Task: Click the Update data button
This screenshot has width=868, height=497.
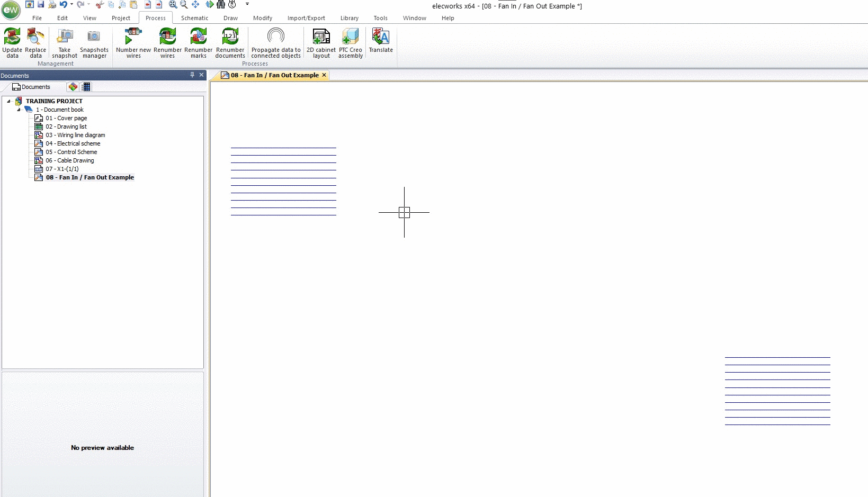Action: click(12, 43)
